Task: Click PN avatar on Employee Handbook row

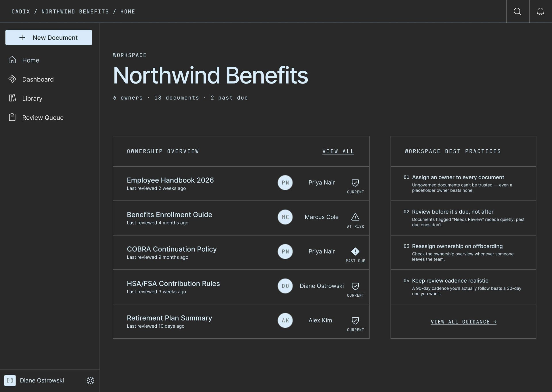Action: click(285, 183)
